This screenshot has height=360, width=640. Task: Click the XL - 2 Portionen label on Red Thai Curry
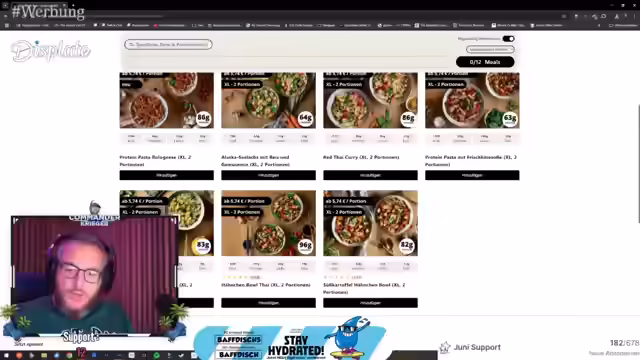(x=344, y=84)
